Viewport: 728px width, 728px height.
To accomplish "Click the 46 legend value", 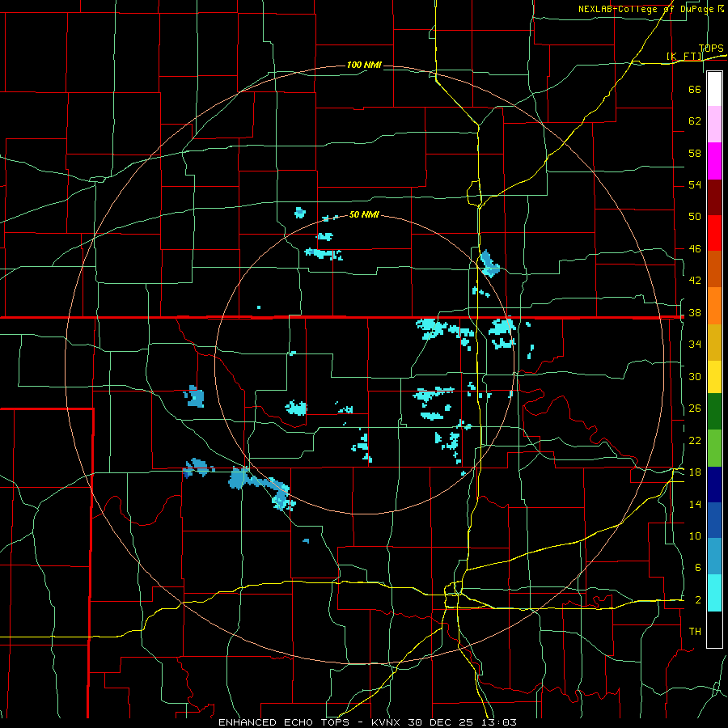I will coord(695,249).
